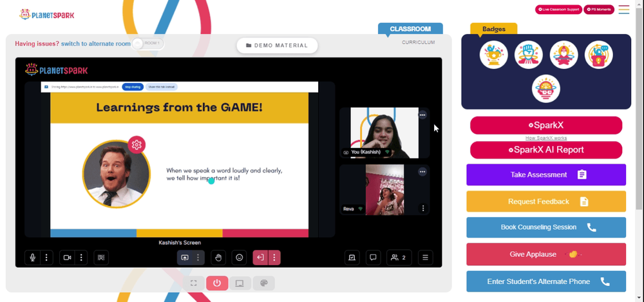
Task: Expand leave meeting options three-dot menu
Action: pyautogui.click(x=274, y=258)
